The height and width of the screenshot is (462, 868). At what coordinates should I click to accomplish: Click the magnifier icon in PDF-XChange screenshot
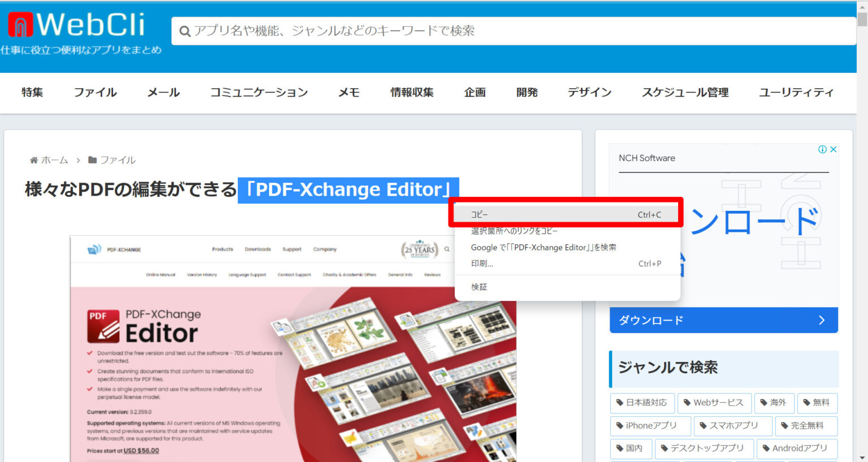[447, 249]
